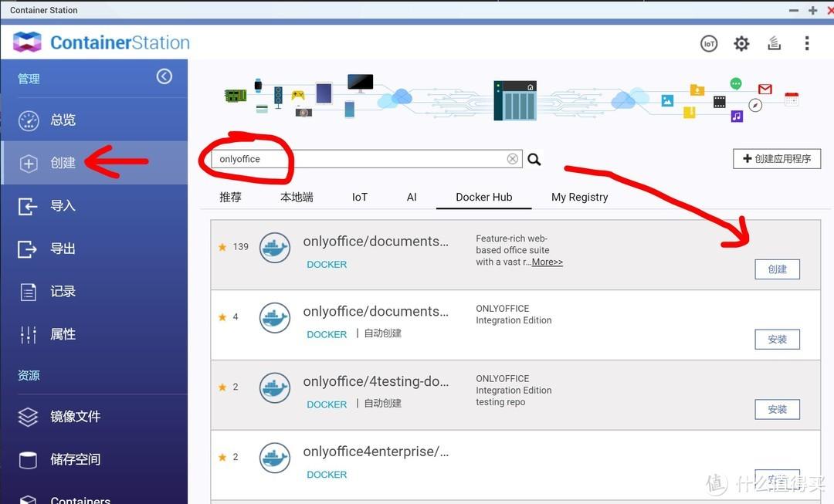This screenshot has height=504, width=834.
Task: Open 总览 overview in the sidebar
Action: (x=94, y=120)
